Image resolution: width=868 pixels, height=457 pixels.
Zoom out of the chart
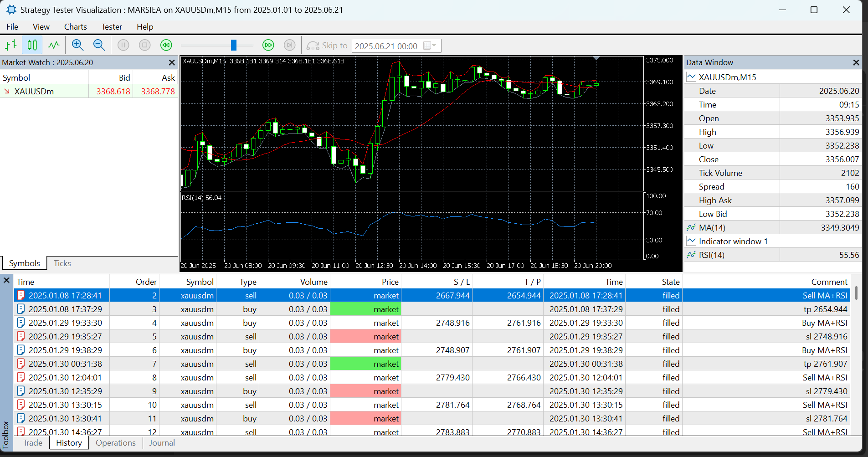point(99,45)
